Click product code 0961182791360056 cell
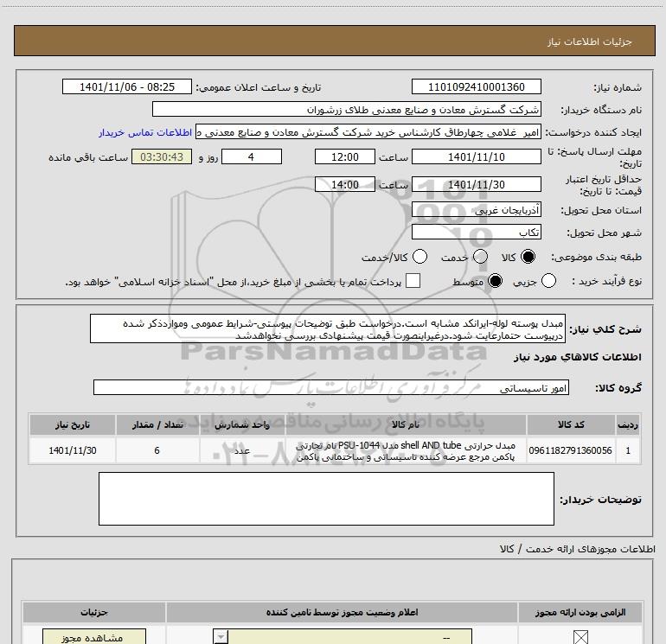Screen dimensions: 666x644 click(571, 450)
